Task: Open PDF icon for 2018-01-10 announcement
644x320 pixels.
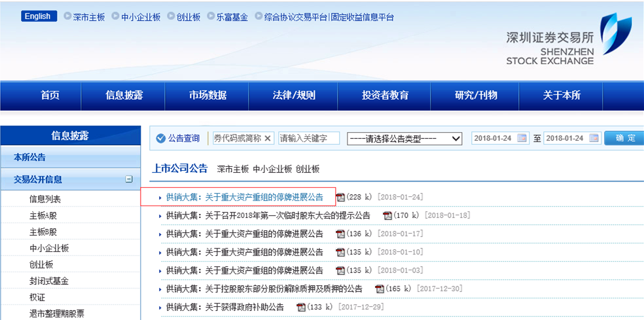Action: [341, 252]
